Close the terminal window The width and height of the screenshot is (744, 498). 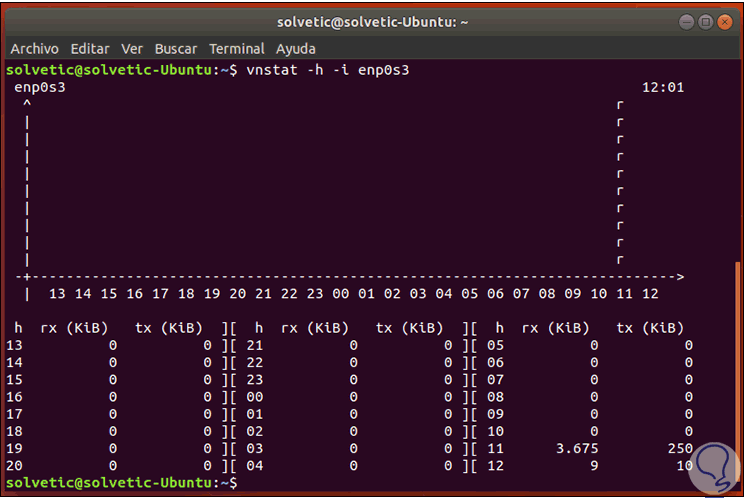pyautogui.click(x=725, y=22)
